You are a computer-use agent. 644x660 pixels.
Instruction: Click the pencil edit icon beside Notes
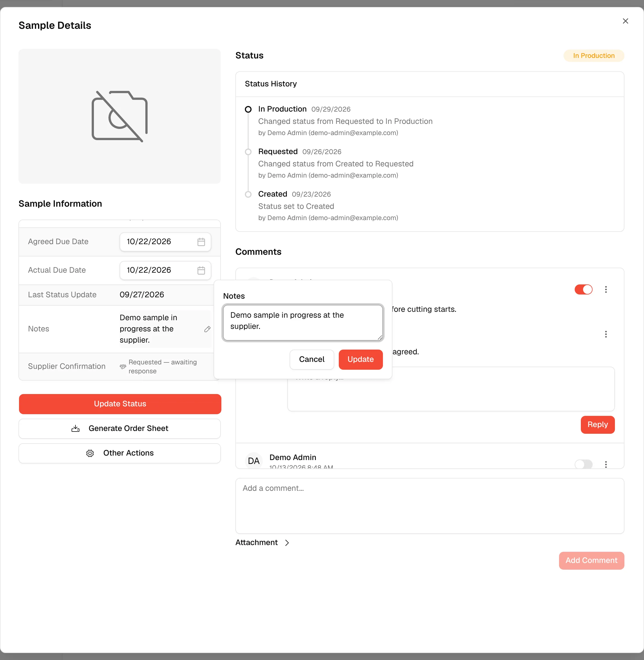[x=207, y=329]
